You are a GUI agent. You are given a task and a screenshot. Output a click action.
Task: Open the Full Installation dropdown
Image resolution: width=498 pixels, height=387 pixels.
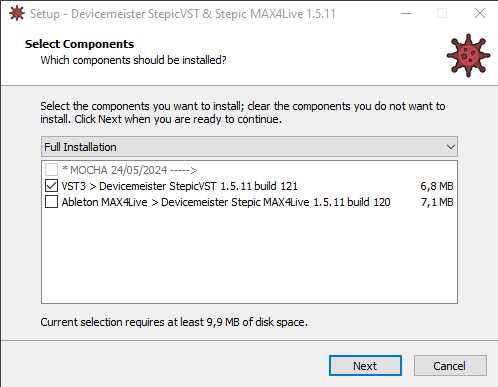pos(249,147)
